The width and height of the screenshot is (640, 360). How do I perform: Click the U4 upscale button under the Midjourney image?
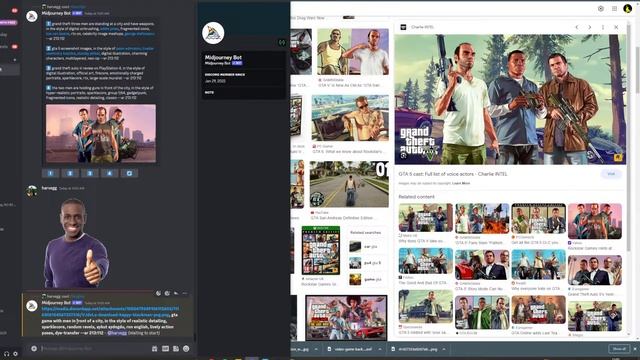[x=109, y=173]
